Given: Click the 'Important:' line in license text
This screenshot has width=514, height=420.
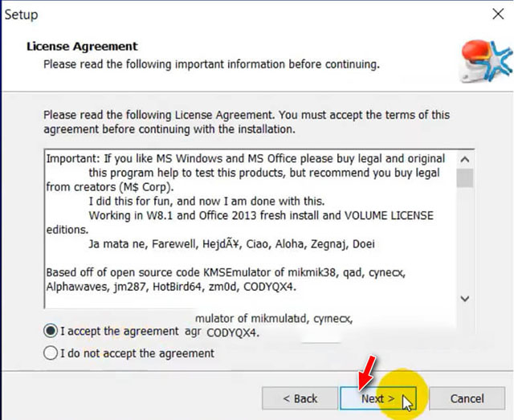Looking at the screenshot, I should (x=246, y=159).
